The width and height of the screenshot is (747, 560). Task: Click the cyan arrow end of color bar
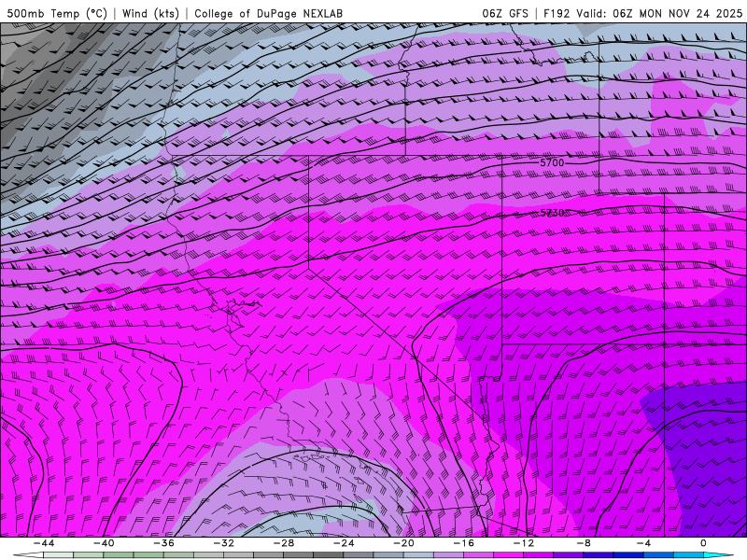(717, 555)
